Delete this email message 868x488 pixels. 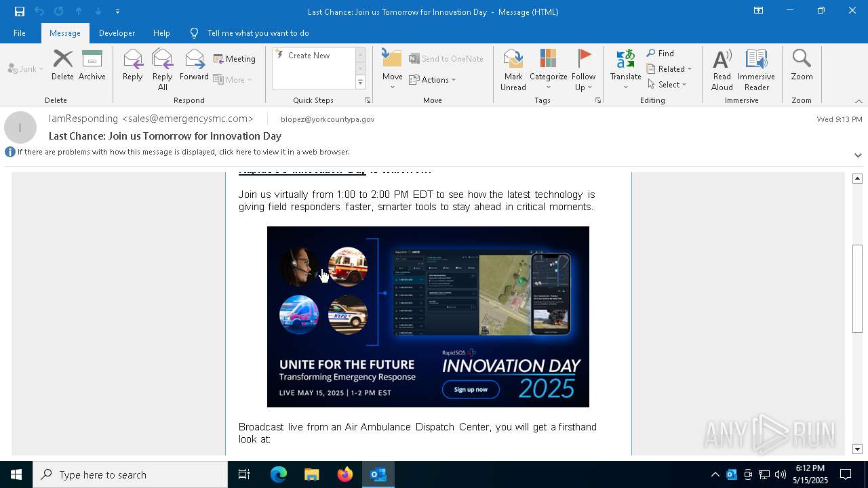tap(62, 65)
